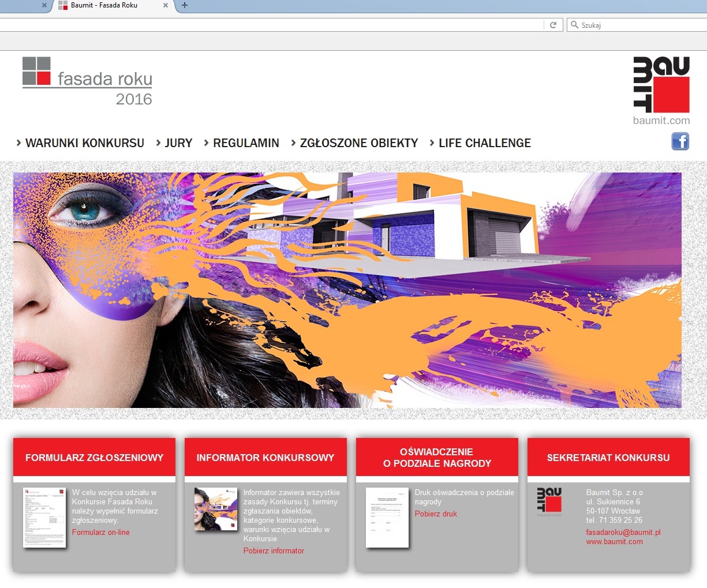Click the search magnifier icon
This screenshot has height=588, width=707.
[574, 25]
